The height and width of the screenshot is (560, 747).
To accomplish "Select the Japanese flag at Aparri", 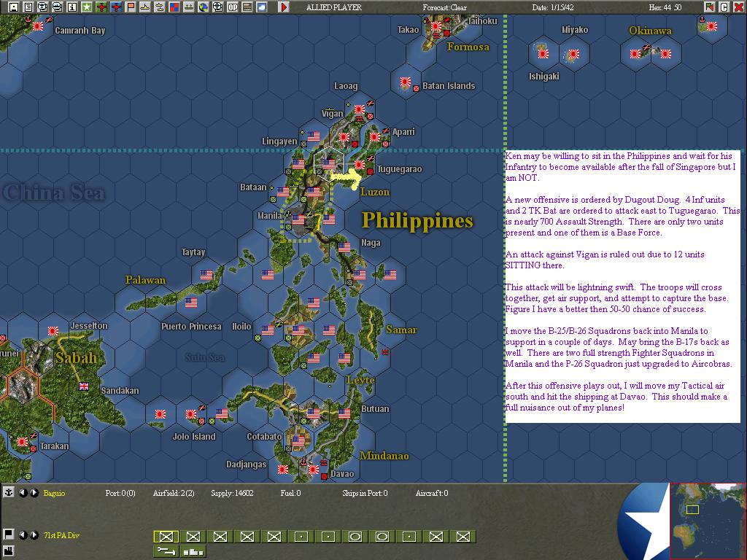I will click(375, 136).
